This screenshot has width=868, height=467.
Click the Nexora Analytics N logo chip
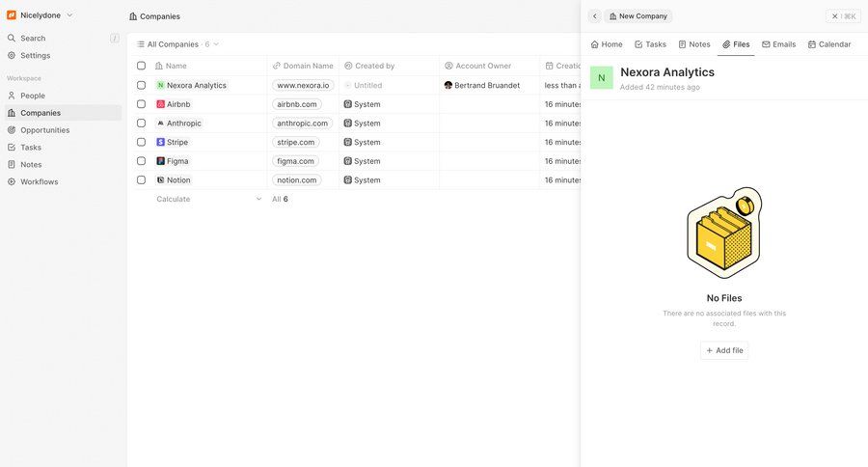click(160, 85)
